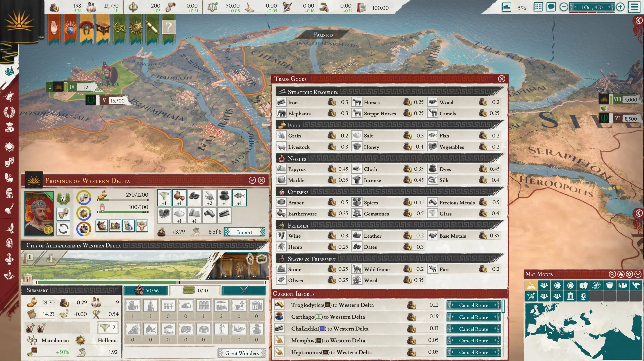Switch to the globe map mode
Screen dimensions: 644x361
tap(583, 296)
